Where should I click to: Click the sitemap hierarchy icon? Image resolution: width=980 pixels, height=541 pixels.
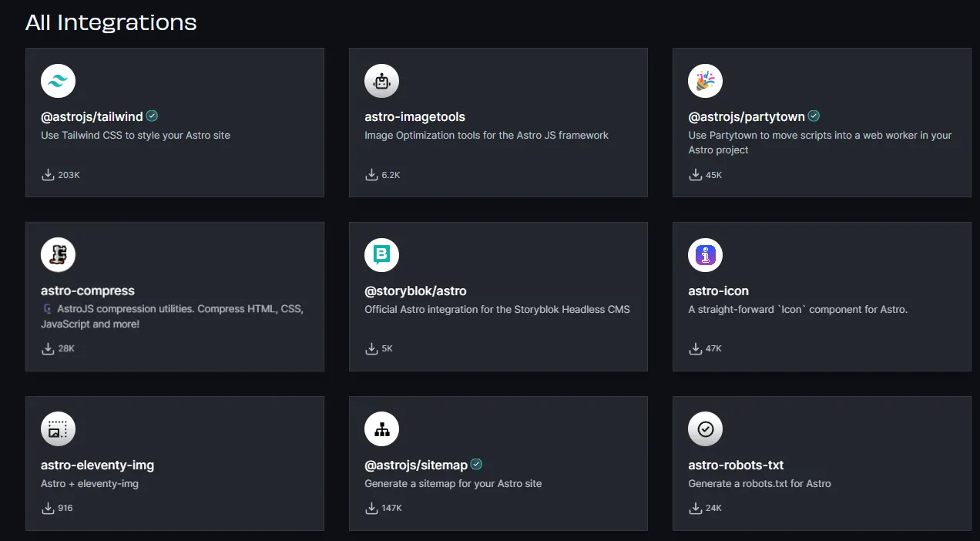pyautogui.click(x=381, y=429)
